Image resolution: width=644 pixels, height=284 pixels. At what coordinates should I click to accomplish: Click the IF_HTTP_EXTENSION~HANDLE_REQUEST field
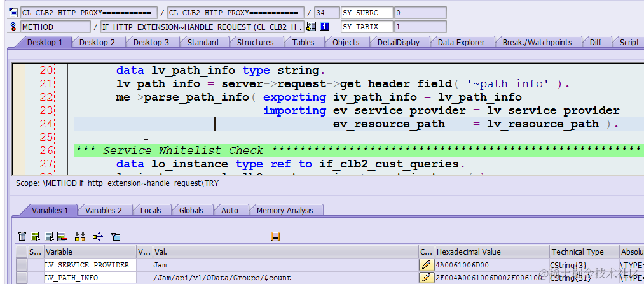[x=203, y=27]
